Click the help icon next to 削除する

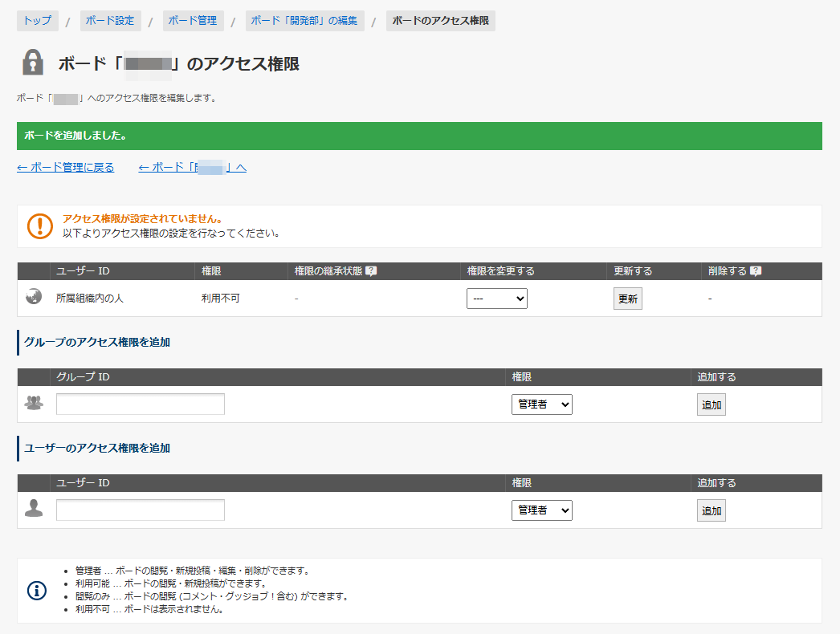click(756, 271)
